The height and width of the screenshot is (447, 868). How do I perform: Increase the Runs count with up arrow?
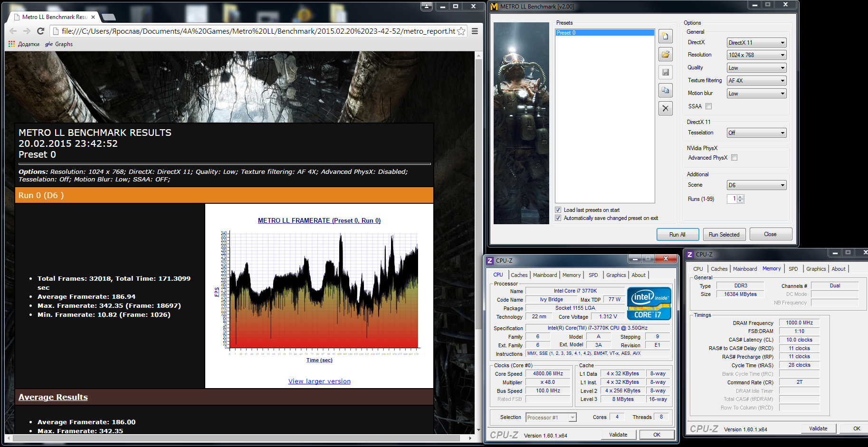pos(741,197)
